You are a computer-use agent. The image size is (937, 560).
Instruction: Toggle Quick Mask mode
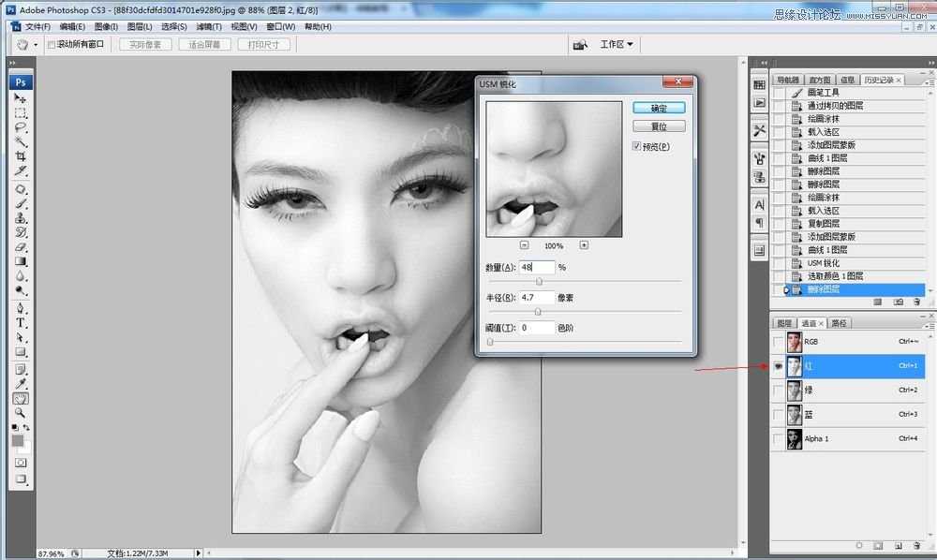click(21, 463)
